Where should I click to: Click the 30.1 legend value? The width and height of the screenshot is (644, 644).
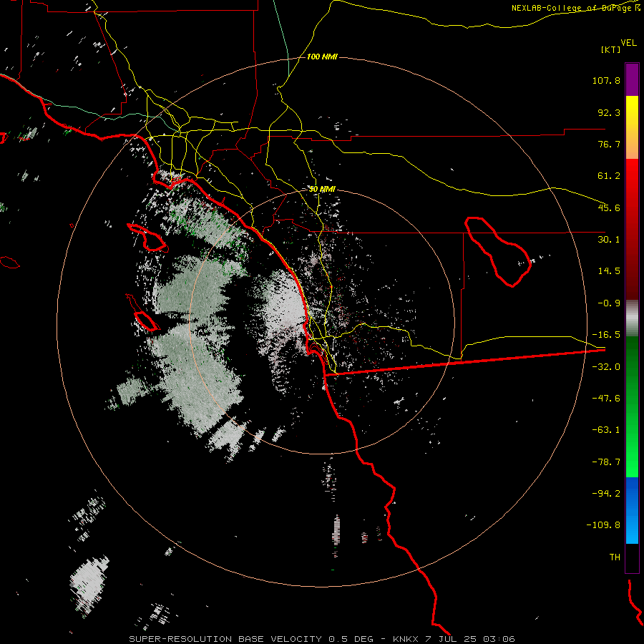tap(609, 240)
